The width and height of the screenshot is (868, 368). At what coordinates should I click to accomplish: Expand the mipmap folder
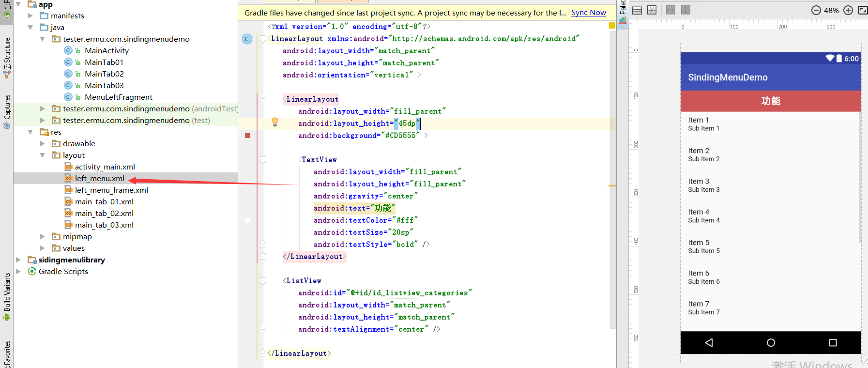(x=43, y=236)
